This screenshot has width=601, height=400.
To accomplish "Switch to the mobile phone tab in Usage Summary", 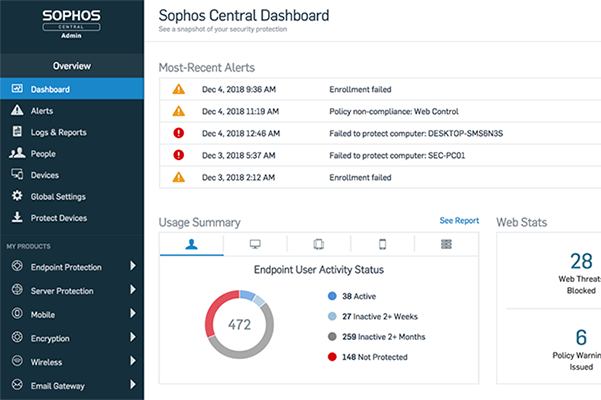I will [383, 244].
